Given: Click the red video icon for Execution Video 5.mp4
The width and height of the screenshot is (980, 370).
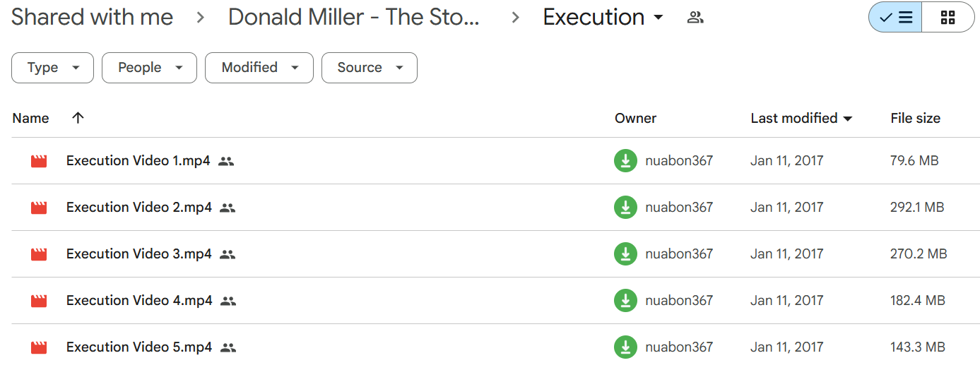Looking at the screenshot, I should coord(39,347).
